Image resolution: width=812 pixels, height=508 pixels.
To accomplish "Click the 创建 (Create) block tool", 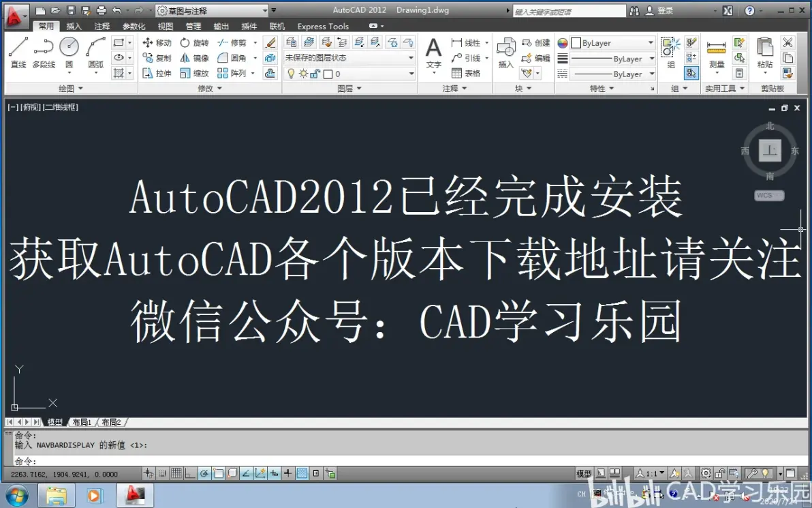I will point(536,42).
